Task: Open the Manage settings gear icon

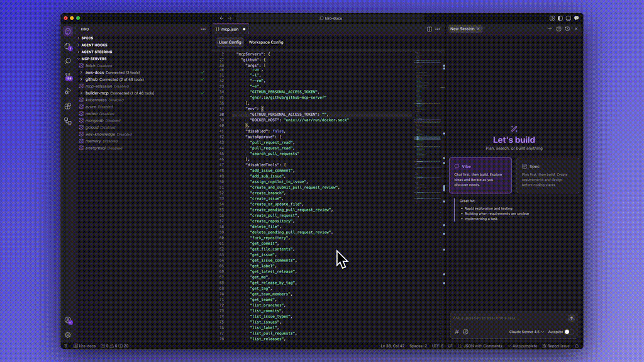Action: 68,335
